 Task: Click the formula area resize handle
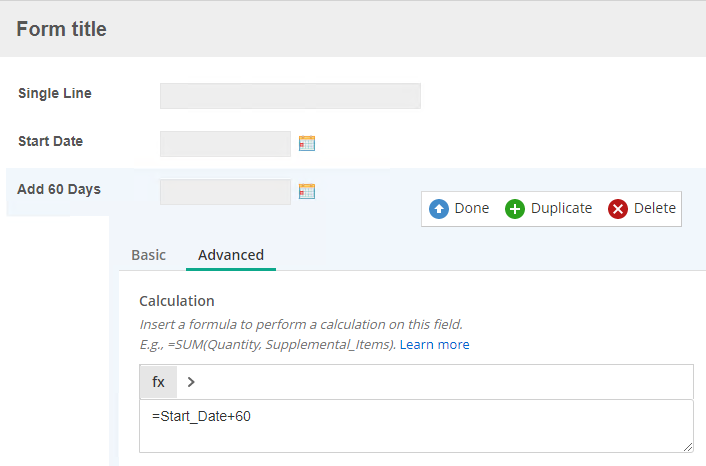688,447
